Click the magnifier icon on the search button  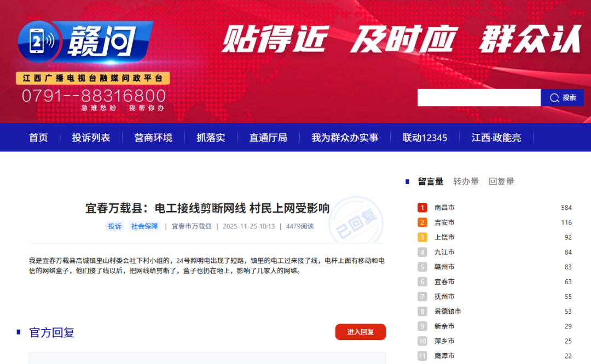pos(554,97)
